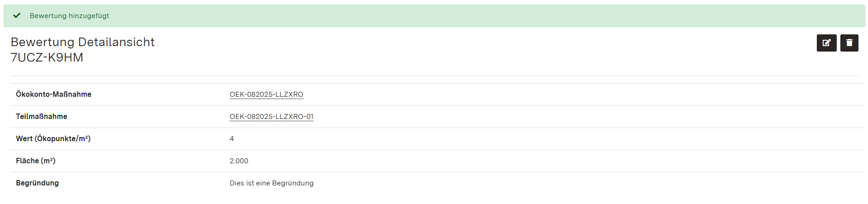The width and height of the screenshot is (868, 204).
Task: Click the Wert value 4
Action: pyautogui.click(x=231, y=139)
